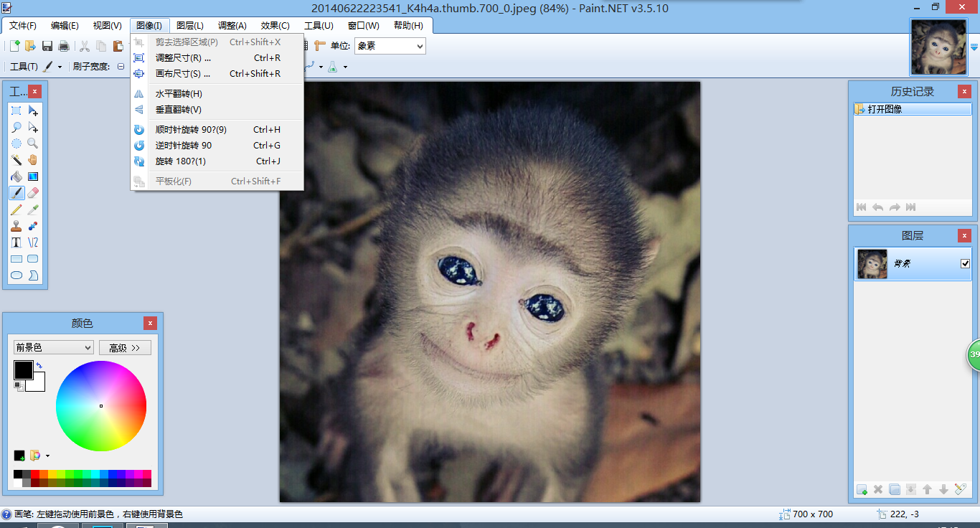This screenshot has height=528, width=980.
Task: Click the Cut scissors toolbar icon
Action: pyautogui.click(x=85, y=46)
